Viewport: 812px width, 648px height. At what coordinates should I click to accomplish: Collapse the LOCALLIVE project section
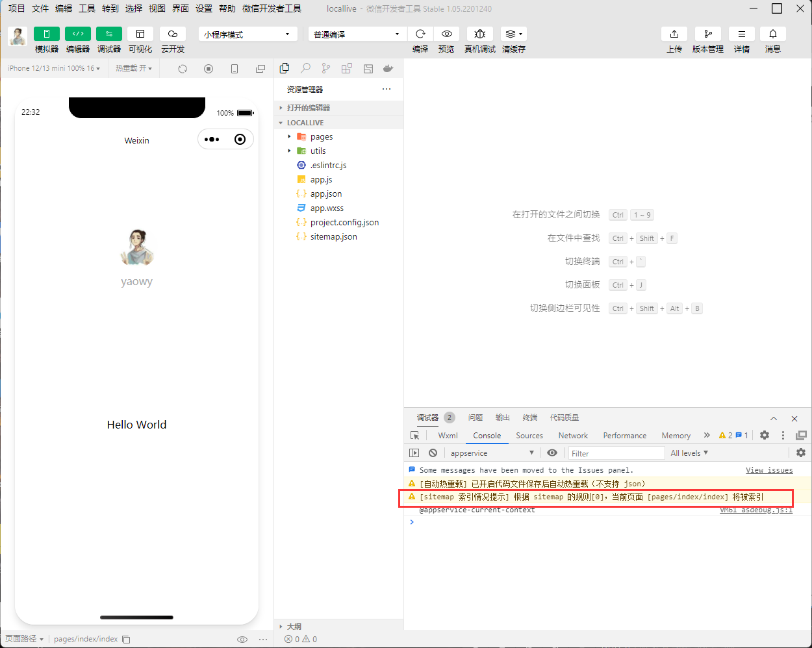(x=339, y=123)
